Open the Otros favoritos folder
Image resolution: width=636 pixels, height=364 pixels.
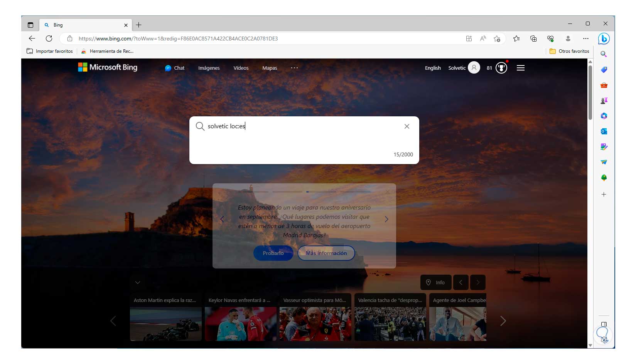coord(569,51)
